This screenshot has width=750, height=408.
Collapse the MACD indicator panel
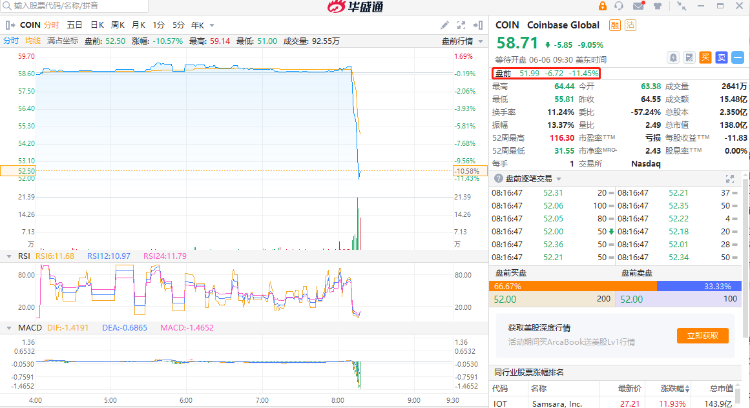(x=9, y=328)
